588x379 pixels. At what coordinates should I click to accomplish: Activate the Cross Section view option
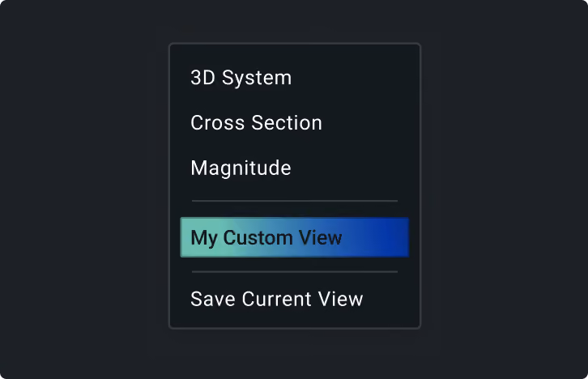(x=294, y=123)
